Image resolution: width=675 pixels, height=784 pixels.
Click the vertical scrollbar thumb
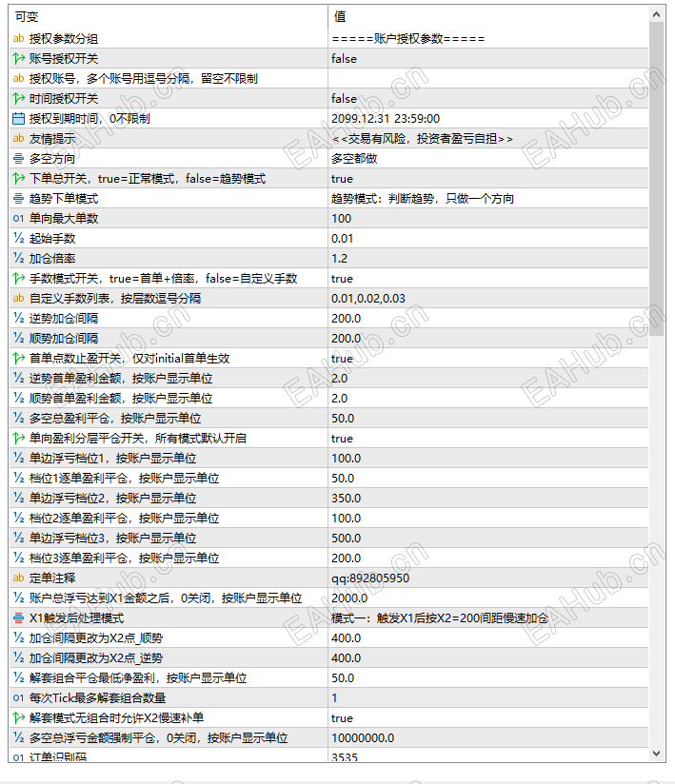click(x=657, y=179)
